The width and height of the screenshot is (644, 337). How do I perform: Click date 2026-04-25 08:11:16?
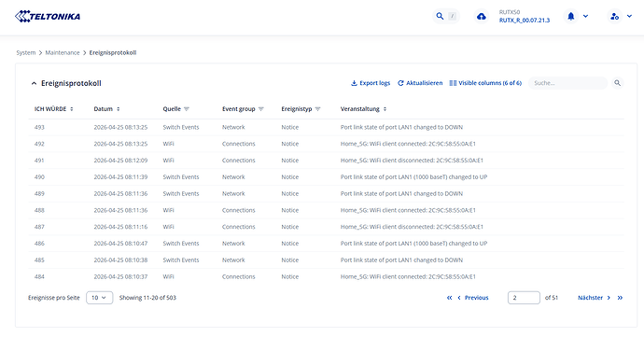120,227
